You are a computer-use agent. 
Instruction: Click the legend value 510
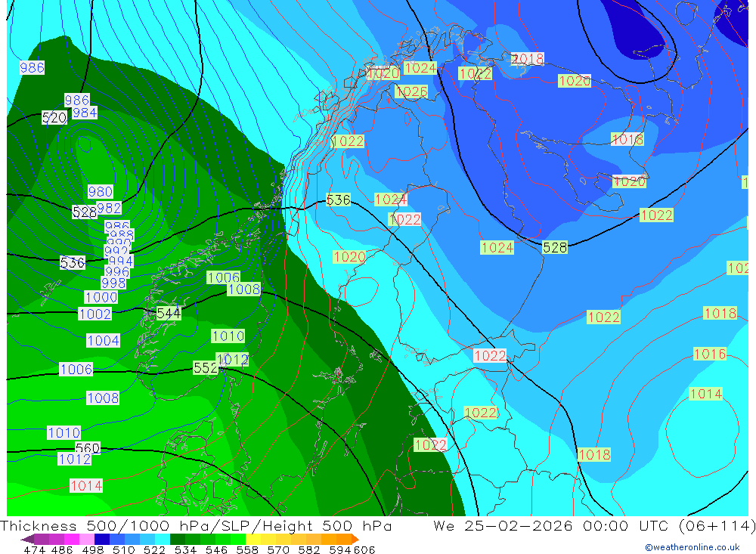124,549
